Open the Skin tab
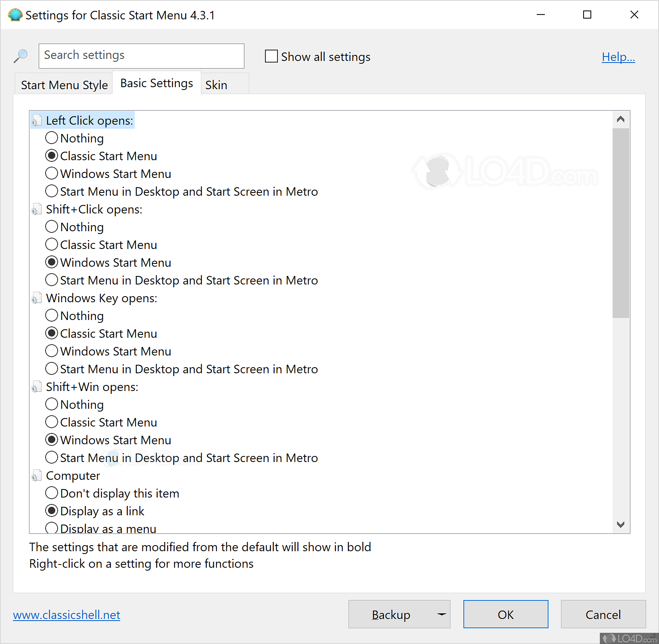 tap(217, 85)
